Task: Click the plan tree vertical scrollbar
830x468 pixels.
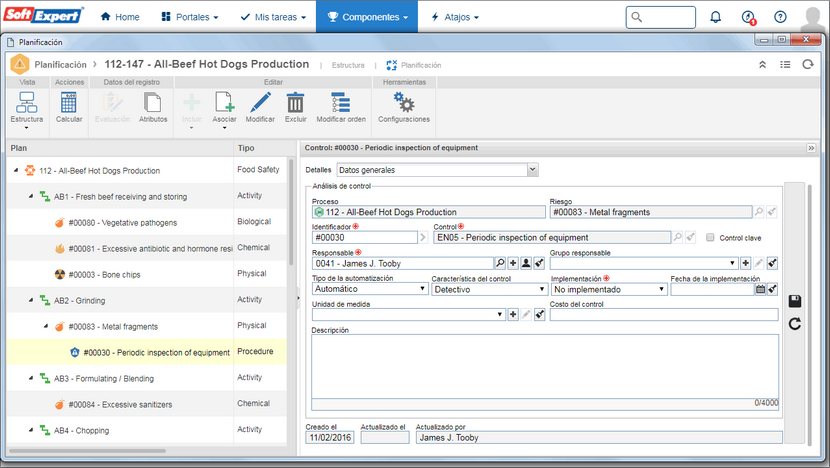Action: pos(291,212)
